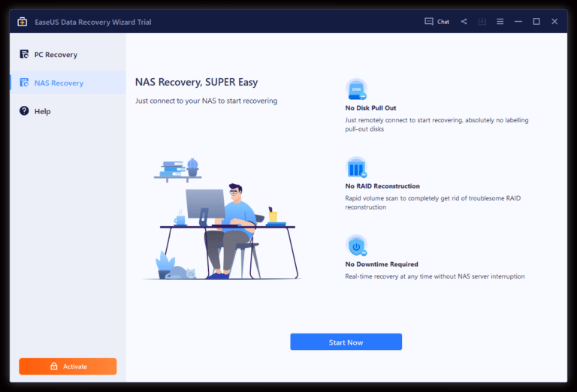Image resolution: width=577 pixels, height=392 pixels.
Task: Open the PC Recovery section
Action: click(68, 54)
